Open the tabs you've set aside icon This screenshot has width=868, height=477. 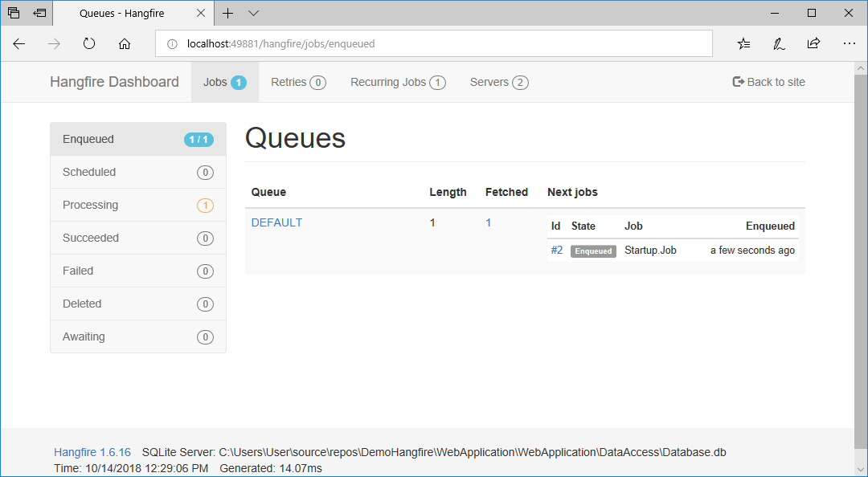pyautogui.click(x=14, y=13)
